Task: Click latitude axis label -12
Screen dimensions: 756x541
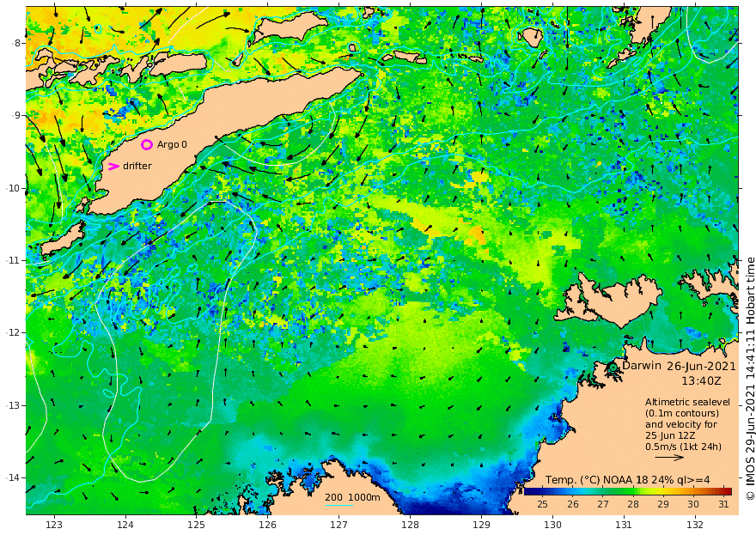Action: click(14, 333)
